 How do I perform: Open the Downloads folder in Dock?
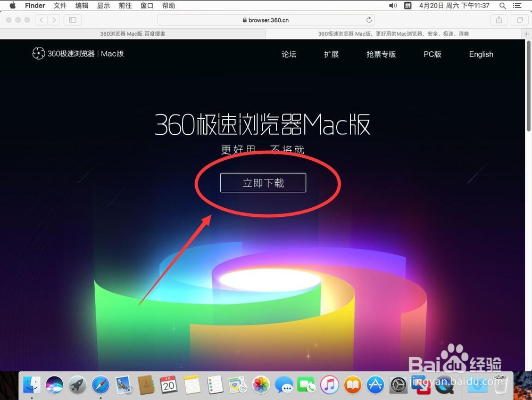pos(477,385)
